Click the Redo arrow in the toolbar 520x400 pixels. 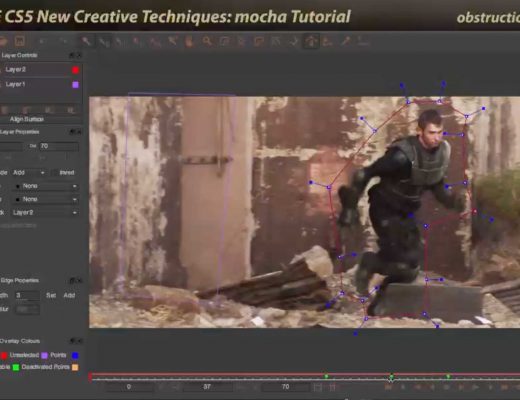pos(65,41)
